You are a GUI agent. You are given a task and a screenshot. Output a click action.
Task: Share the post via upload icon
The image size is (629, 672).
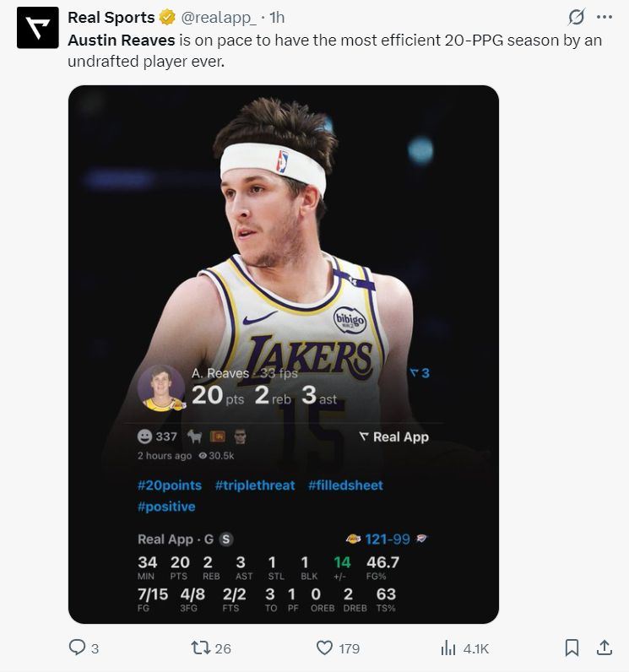click(x=604, y=648)
